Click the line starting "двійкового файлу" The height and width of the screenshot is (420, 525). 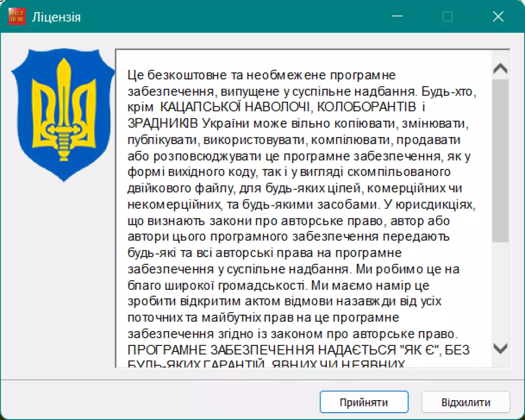(x=295, y=188)
